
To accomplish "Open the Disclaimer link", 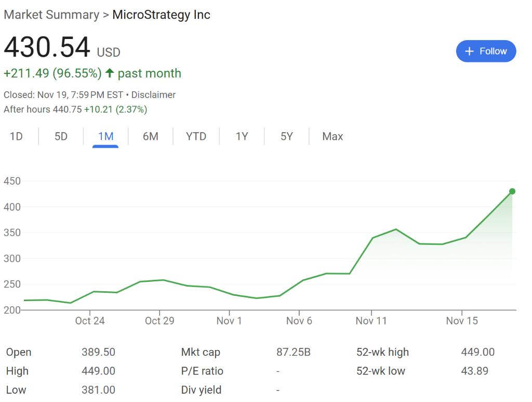I will click(153, 95).
